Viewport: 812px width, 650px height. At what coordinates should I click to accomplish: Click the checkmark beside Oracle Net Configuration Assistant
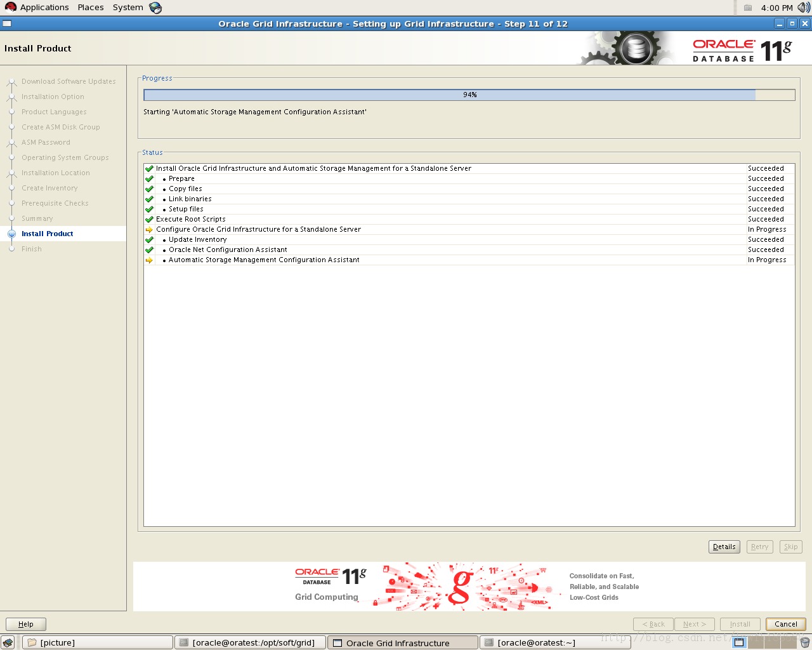150,250
